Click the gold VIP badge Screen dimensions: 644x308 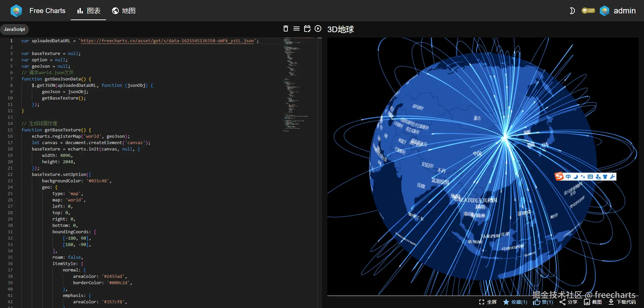tap(588, 11)
